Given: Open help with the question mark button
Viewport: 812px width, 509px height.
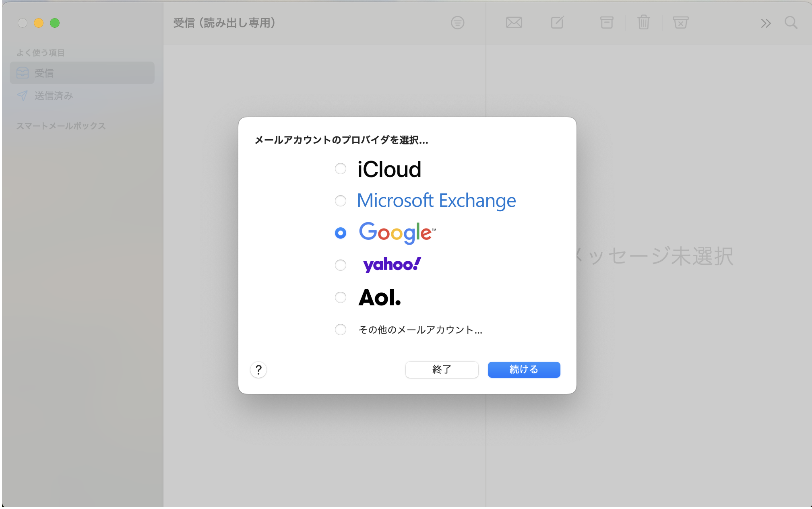Looking at the screenshot, I should [x=258, y=369].
